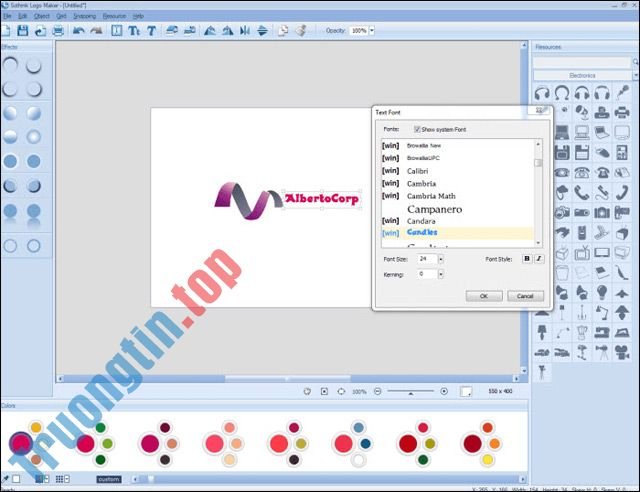This screenshot has height=492, width=640.
Task: Click the 'custom' color scheme button
Action: pyautogui.click(x=109, y=479)
